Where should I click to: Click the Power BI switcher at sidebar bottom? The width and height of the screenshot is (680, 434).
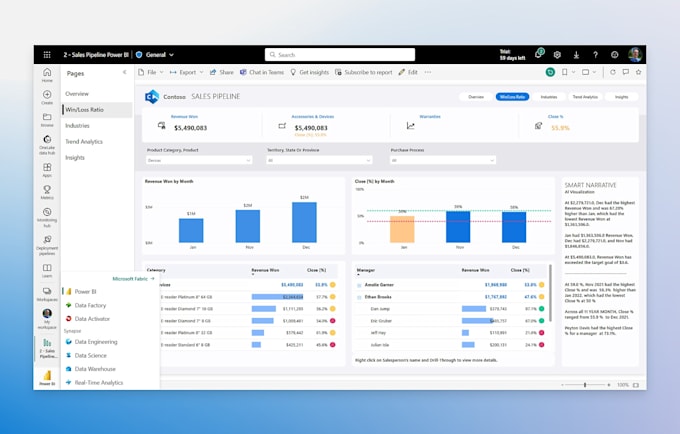tap(47, 377)
